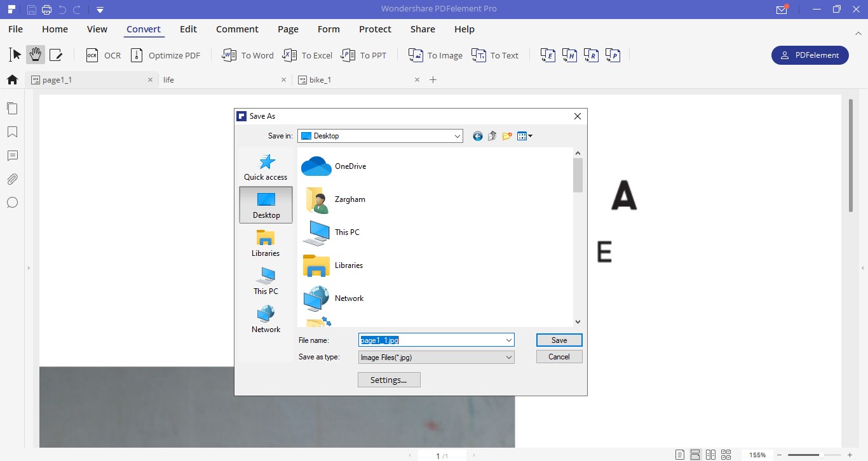The image size is (868, 461).
Task: Select the text selection cursor tool
Action: pos(15,55)
